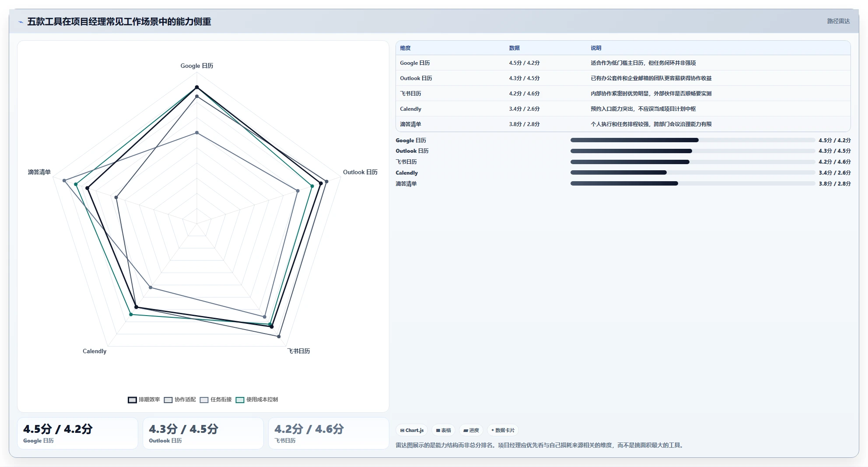Toggle the 协作适配 legend series

point(180,400)
